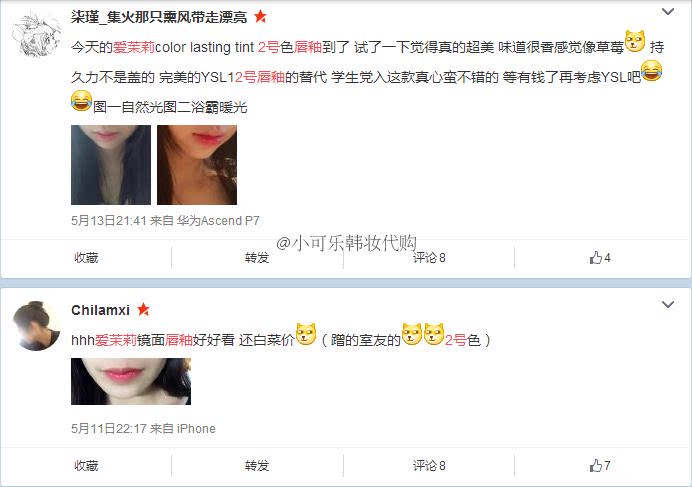Like the first post with thumbs-up 4
This screenshot has height=487, width=692.
[600, 257]
